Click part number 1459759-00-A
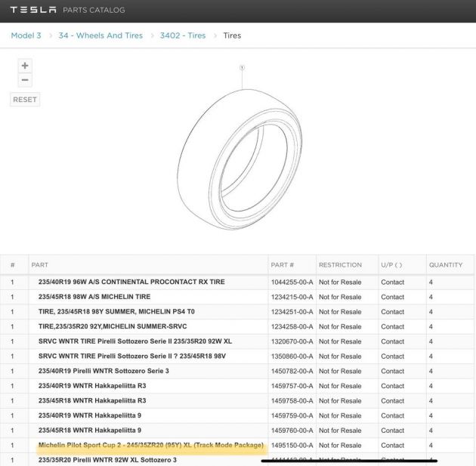476x466 pixels. coord(292,416)
